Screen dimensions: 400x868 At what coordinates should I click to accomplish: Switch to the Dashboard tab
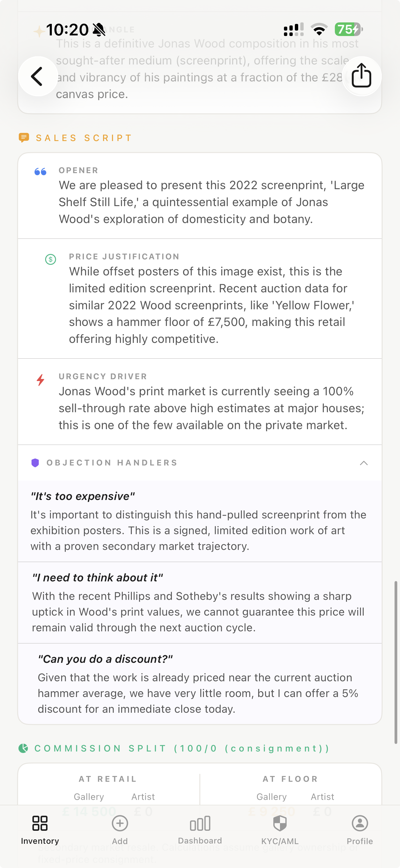click(x=200, y=832)
